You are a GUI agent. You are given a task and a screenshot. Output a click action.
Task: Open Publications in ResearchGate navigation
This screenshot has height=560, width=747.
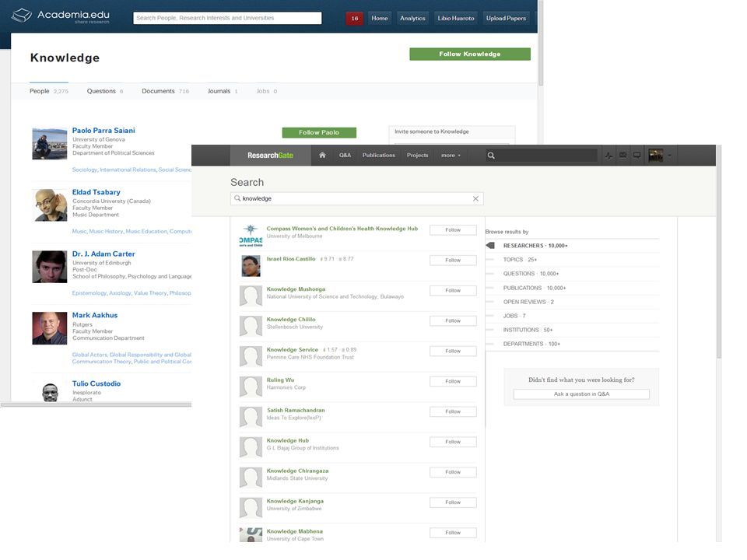point(379,156)
